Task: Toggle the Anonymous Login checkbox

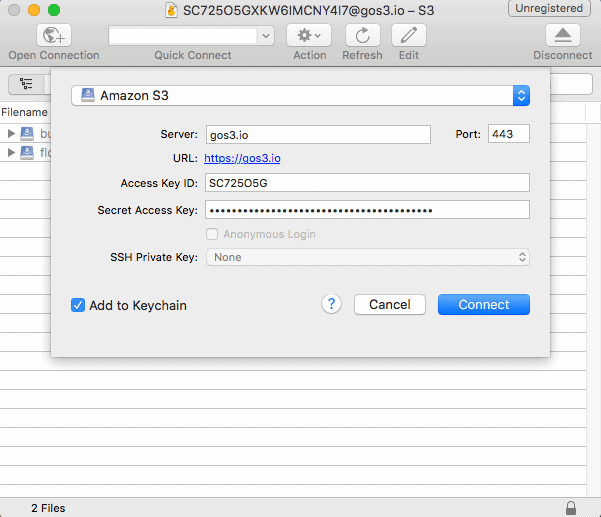Action: point(212,234)
